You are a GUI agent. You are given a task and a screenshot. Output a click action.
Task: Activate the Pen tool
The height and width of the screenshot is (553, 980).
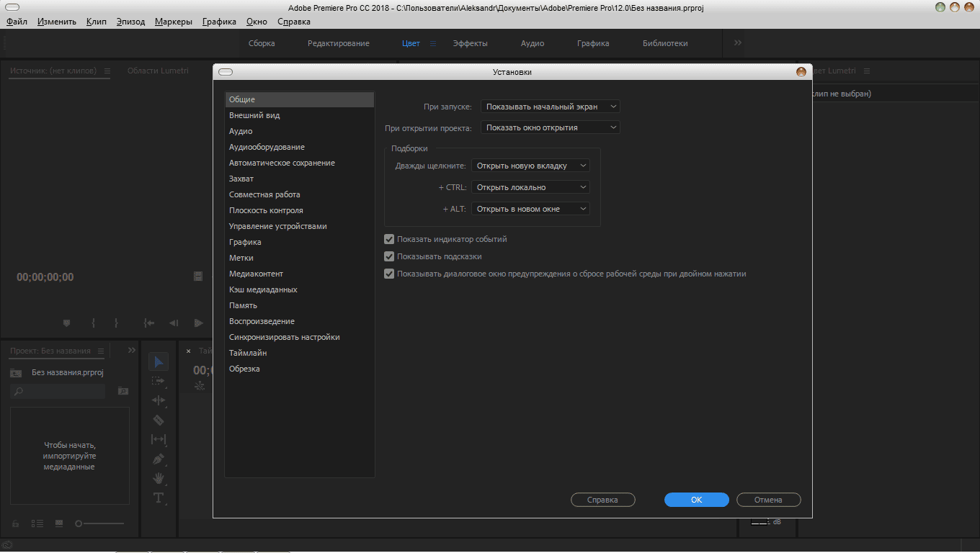[159, 459]
